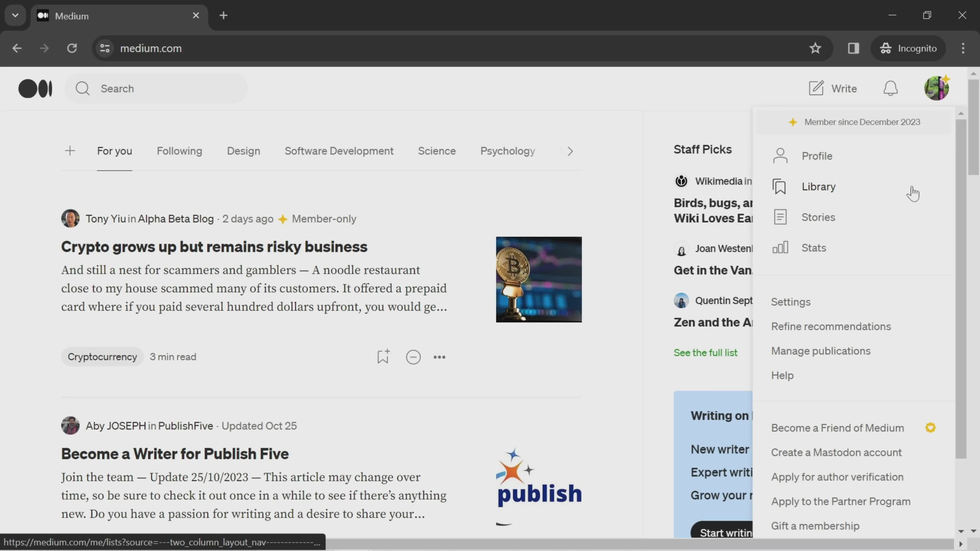Click Quentin Septer's avatar
The image size is (980, 551).
pos(681,300)
